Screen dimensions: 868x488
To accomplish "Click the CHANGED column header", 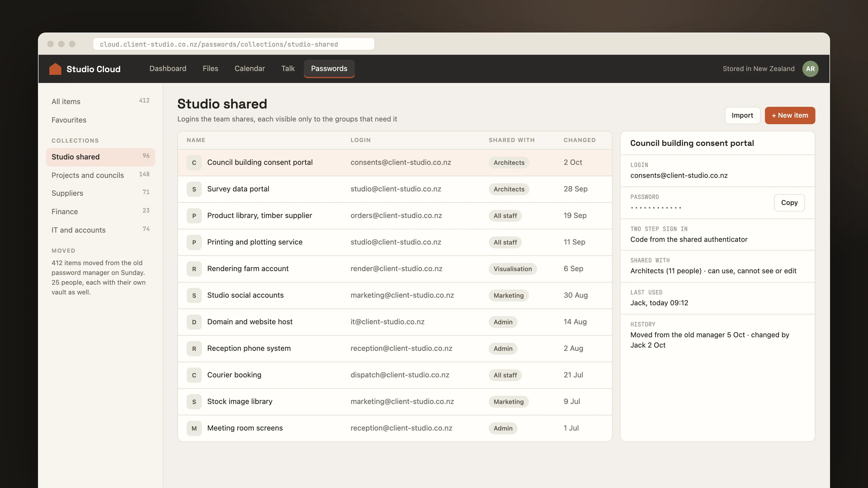I will point(580,140).
